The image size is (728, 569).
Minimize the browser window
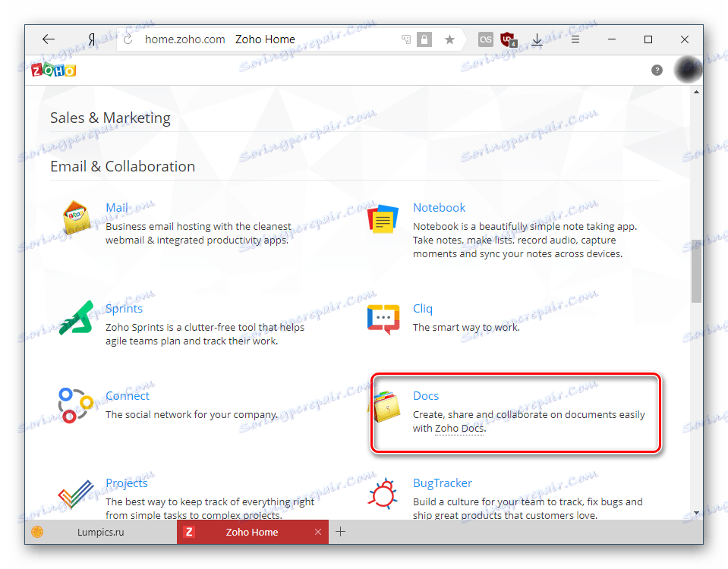coord(612,39)
